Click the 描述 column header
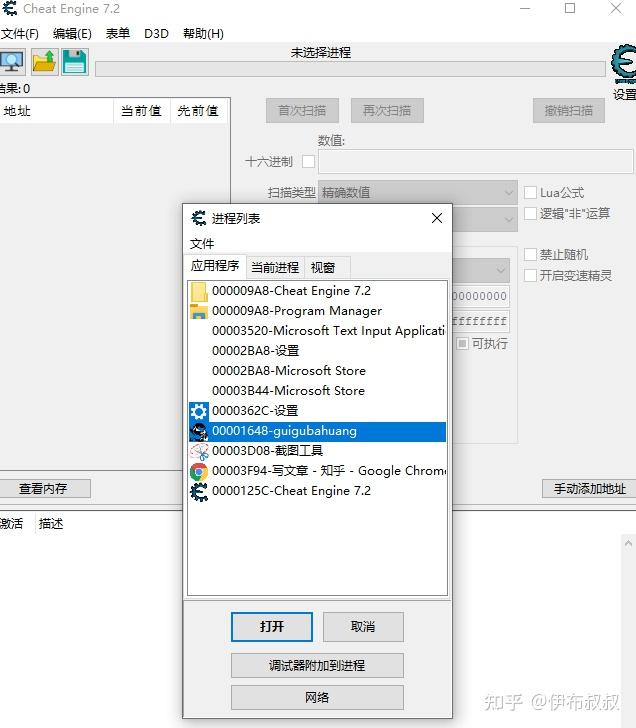Screen dimensions: 636x728 tap(51, 524)
